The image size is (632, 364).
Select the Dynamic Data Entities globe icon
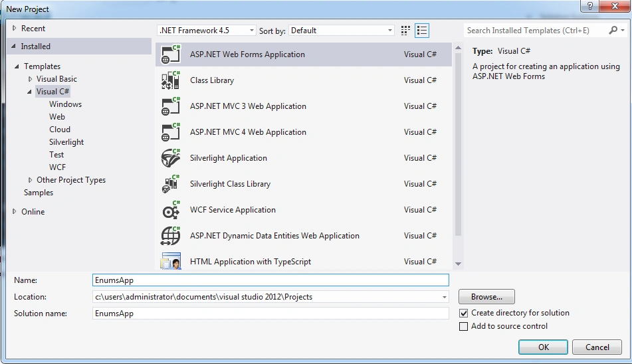click(x=171, y=236)
